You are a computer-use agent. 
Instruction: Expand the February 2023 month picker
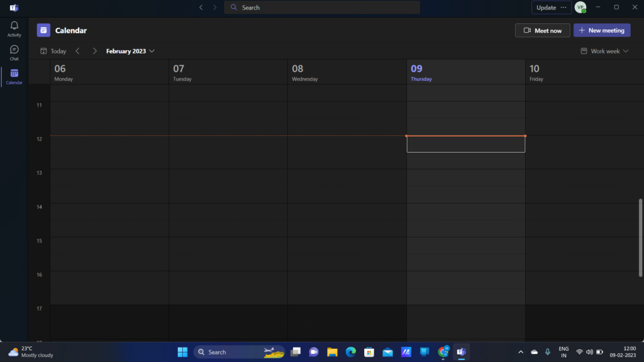[130, 51]
